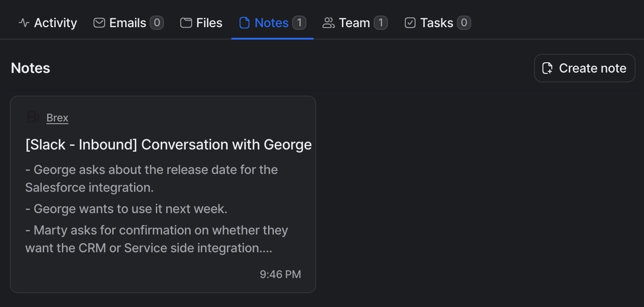Click the Emails envelope icon
Image resolution: width=644 pixels, height=307 pixels.
pos(99,23)
